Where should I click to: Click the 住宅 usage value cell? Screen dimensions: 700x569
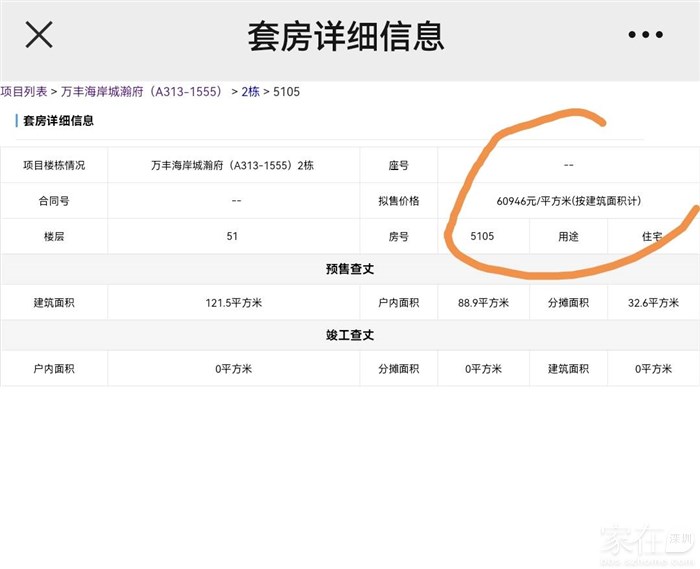651,237
